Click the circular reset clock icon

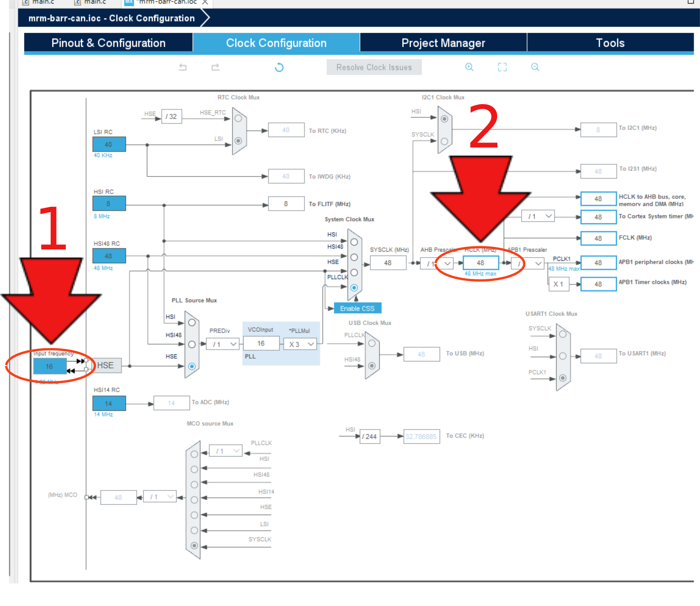(279, 67)
